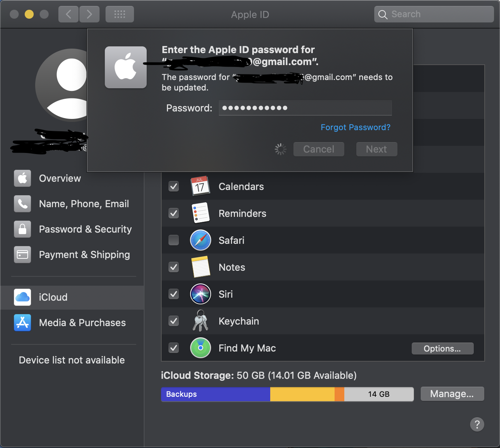Viewport: 500px width, 448px height.
Task: Click the Find My Mac icon
Action: [201, 348]
